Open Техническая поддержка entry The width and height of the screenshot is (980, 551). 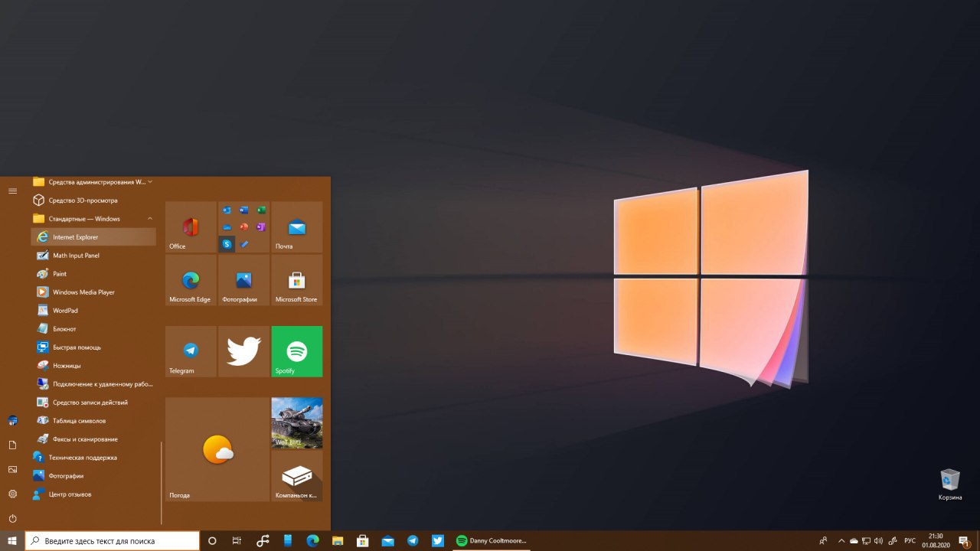pyautogui.click(x=93, y=458)
